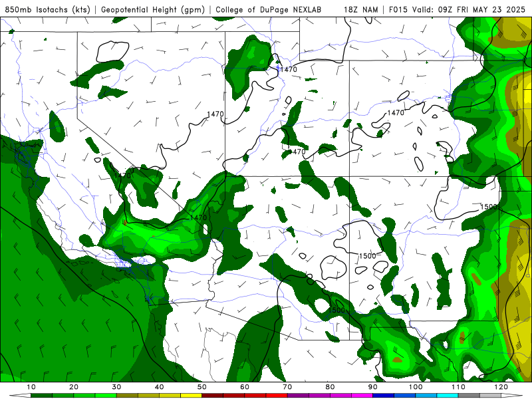Click the cyan swatch ending at 110
532x399 pixels.
pyautogui.click(x=448, y=396)
